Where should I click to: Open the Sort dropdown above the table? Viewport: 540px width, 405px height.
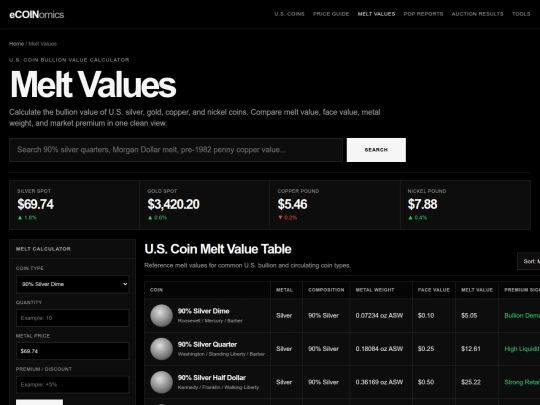tap(529, 261)
